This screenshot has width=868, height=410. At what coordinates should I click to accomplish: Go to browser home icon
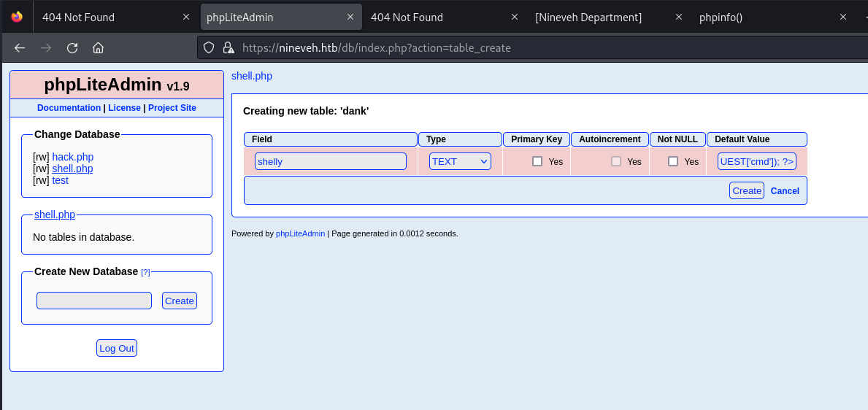[98, 48]
